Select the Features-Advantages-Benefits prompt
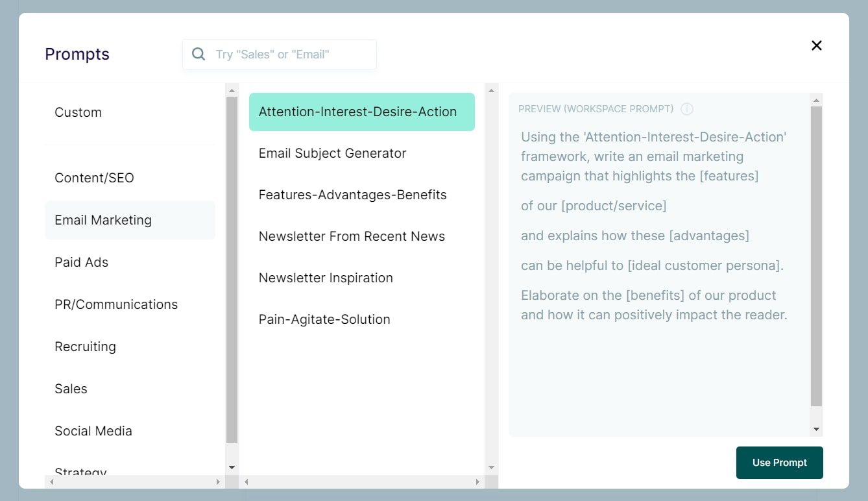This screenshot has width=868, height=501. [x=352, y=195]
